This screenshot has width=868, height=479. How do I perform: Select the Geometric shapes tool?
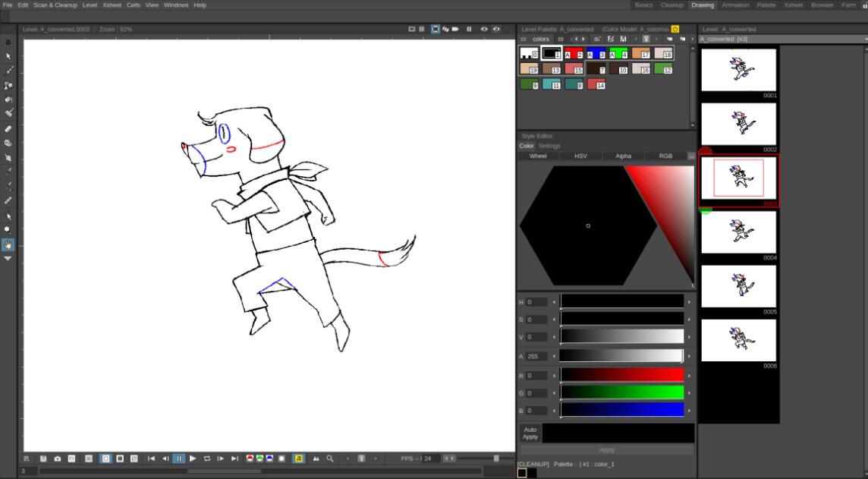tap(8, 85)
